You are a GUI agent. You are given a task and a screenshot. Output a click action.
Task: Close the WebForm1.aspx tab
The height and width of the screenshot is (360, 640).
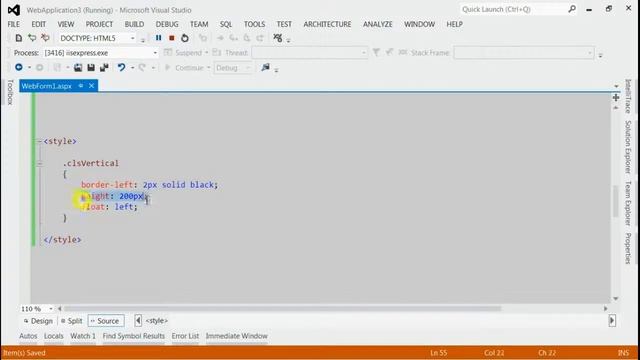click(91, 86)
